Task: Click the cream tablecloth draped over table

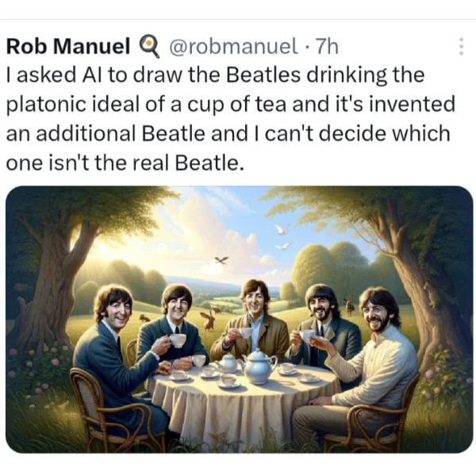Action: pos(243,409)
